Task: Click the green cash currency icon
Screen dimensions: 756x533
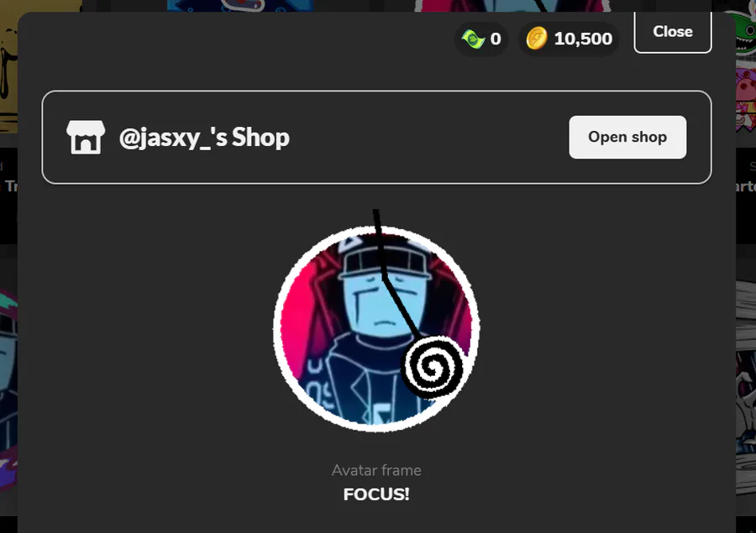Action: (x=473, y=39)
